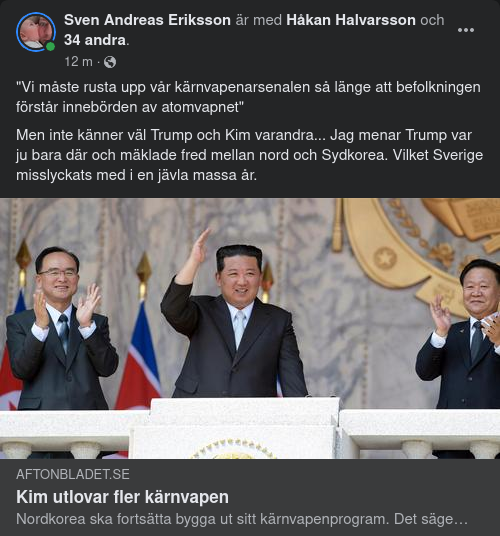Click the article description starting Nordkorea ska fortsätta
This screenshot has height=536, width=500.
coord(242,519)
